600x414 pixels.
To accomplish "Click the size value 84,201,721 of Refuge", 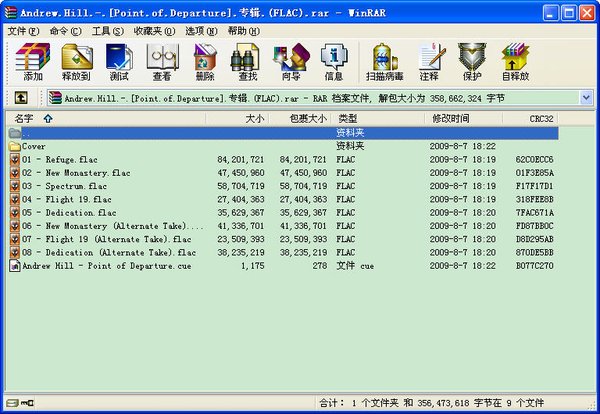I will click(x=241, y=160).
